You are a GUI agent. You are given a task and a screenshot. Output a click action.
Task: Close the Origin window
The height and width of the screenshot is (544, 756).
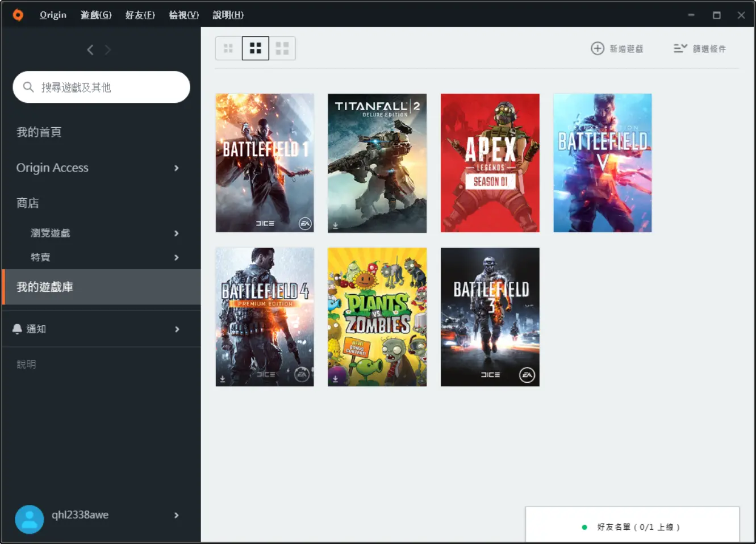741,15
